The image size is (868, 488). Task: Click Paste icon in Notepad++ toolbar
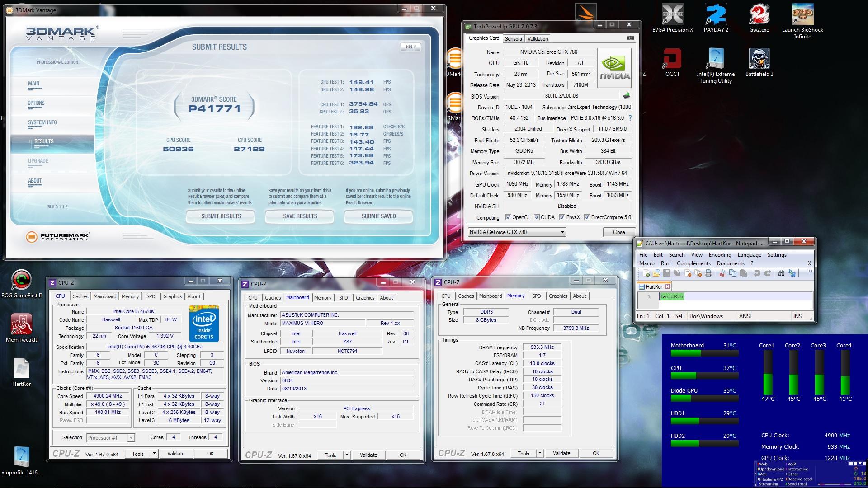(x=743, y=273)
